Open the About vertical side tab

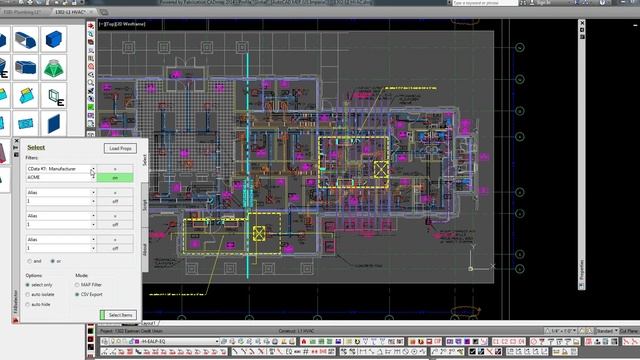point(144,249)
